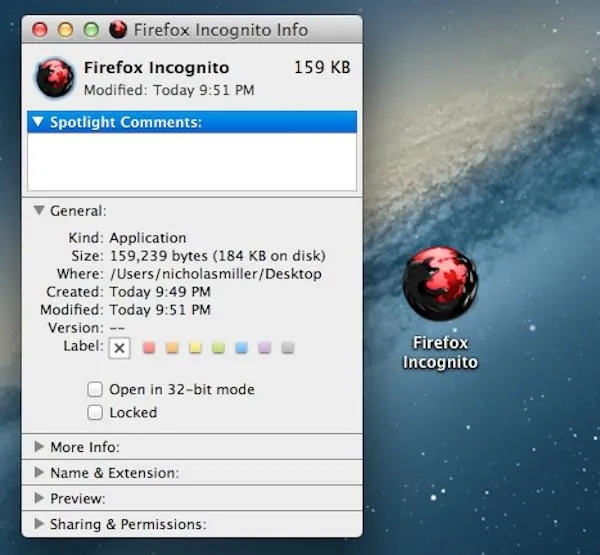Click inside the Spotlight Comments text field
Viewport: 600px width, 555px height.
pos(192,162)
